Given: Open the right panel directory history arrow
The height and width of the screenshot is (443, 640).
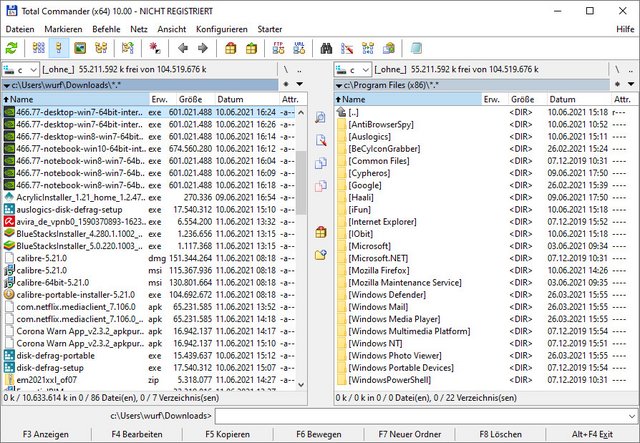Looking at the screenshot, I should coord(631,85).
